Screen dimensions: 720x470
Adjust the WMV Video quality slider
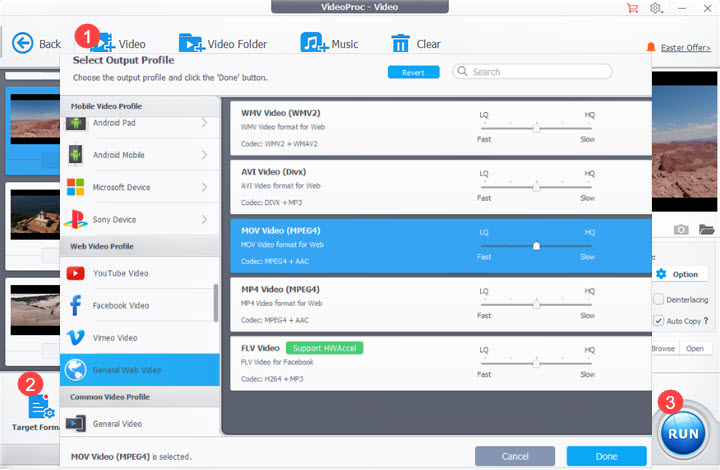536,128
